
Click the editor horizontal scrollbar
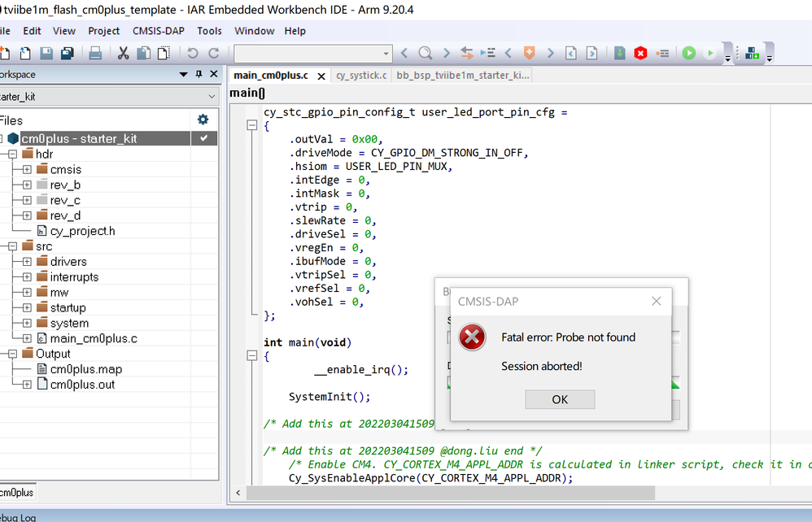(447, 493)
